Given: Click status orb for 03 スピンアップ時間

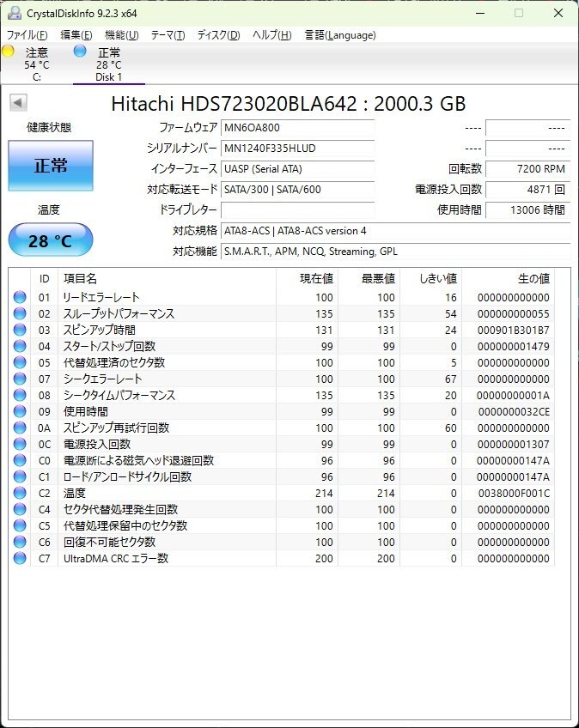Looking at the screenshot, I should coord(20,330).
